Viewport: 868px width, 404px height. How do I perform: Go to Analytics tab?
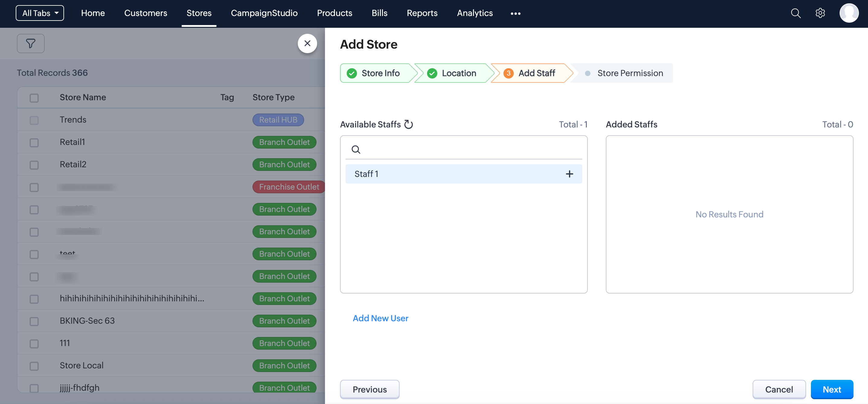(475, 13)
